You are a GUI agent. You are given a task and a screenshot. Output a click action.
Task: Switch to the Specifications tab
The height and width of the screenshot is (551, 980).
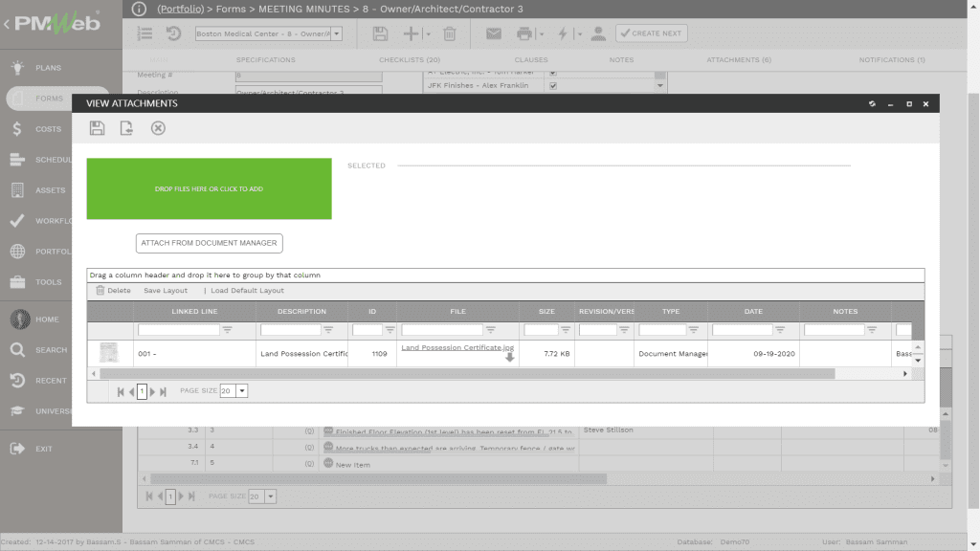(266, 60)
